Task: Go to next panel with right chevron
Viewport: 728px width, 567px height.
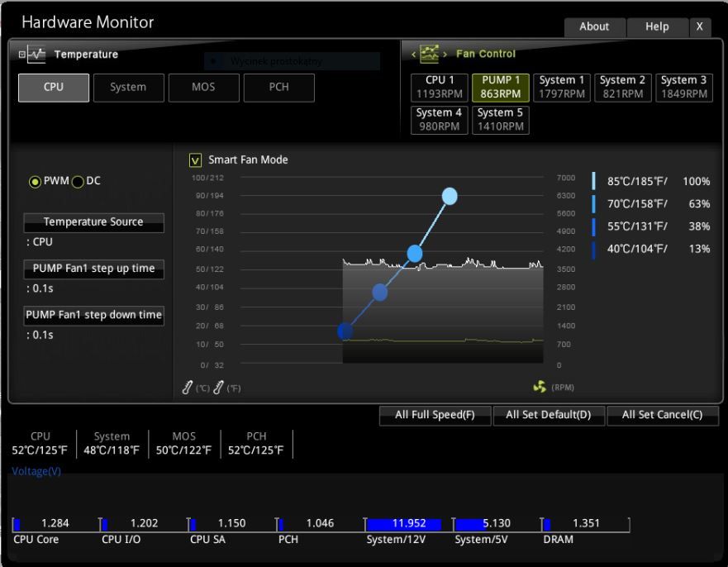Action: [x=445, y=55]
